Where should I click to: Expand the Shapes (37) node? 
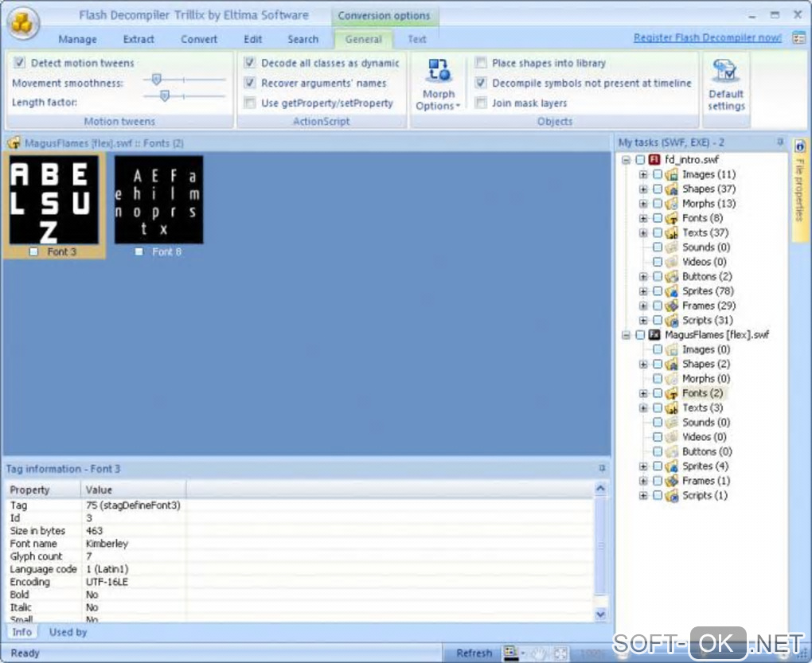(643, 189)
